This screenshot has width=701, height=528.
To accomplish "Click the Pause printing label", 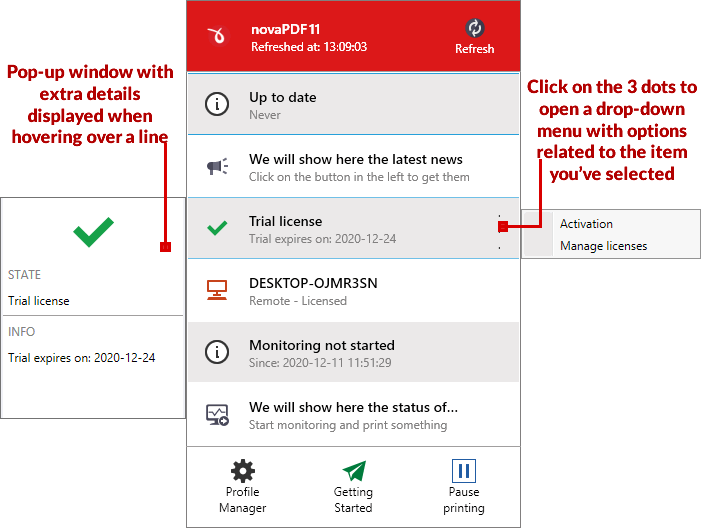I will tap(464, 500).
